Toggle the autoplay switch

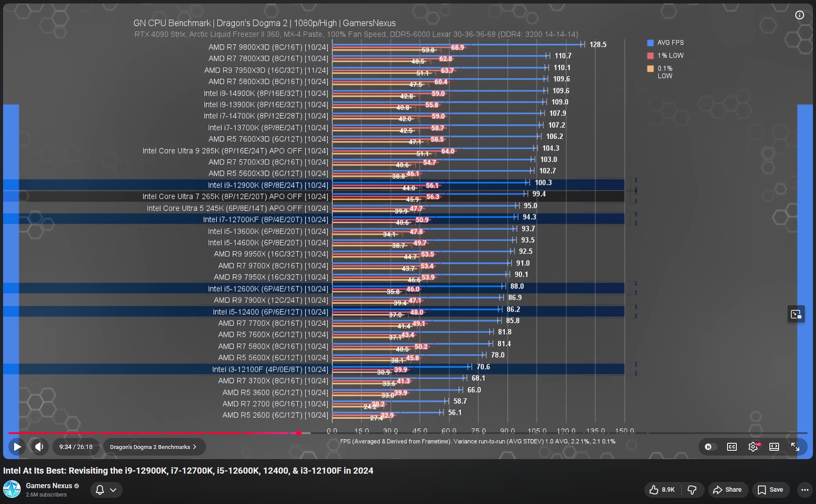tap(709, 447)
